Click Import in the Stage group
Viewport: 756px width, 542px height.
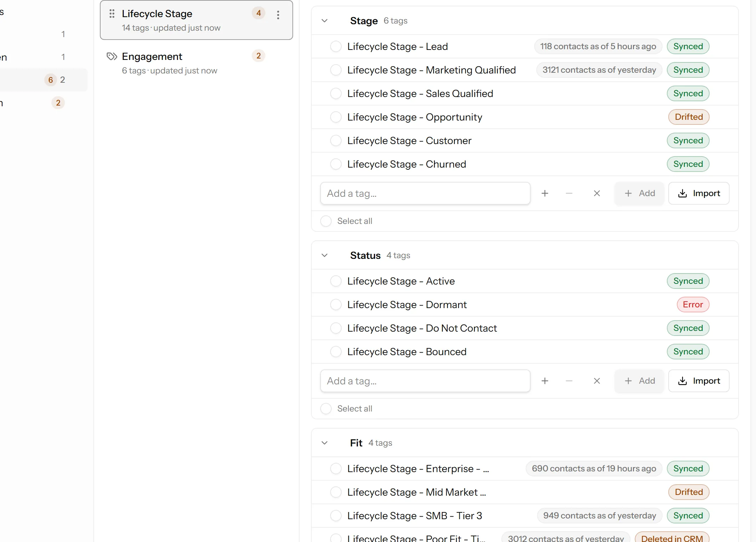click(699, 193)
